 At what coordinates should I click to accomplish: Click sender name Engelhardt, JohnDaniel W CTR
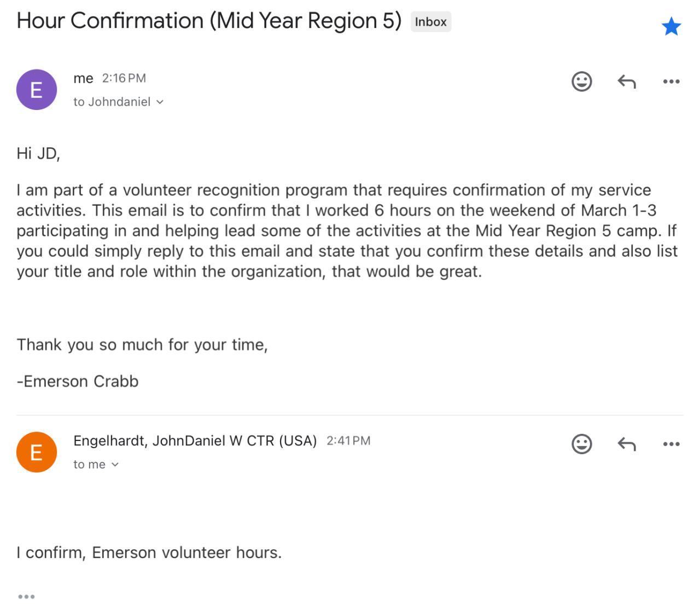[195, 440]
